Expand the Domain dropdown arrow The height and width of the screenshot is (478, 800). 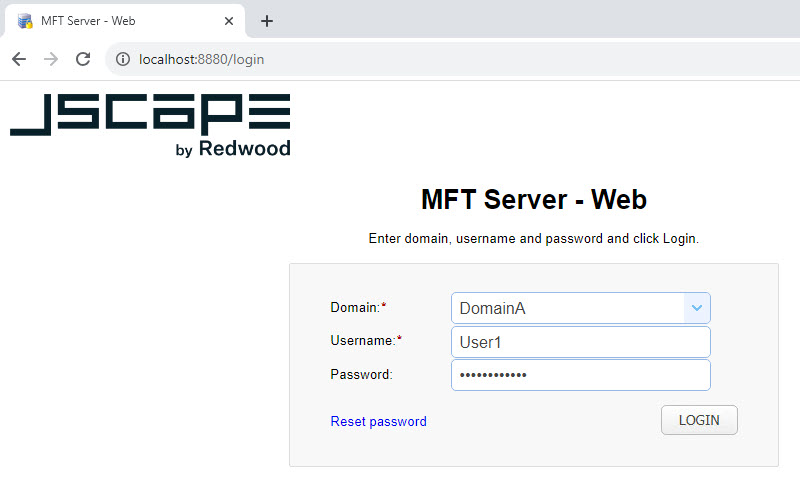(x=697, y=308)
